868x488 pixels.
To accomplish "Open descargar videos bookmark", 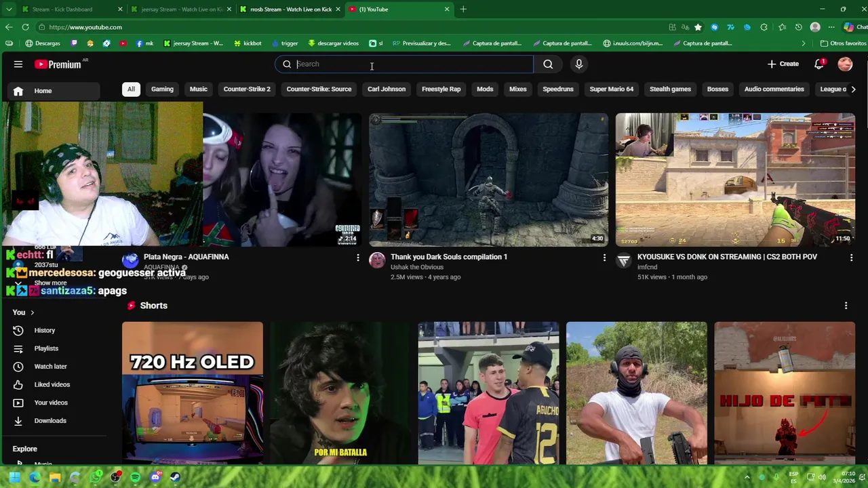I will [333, 43].
